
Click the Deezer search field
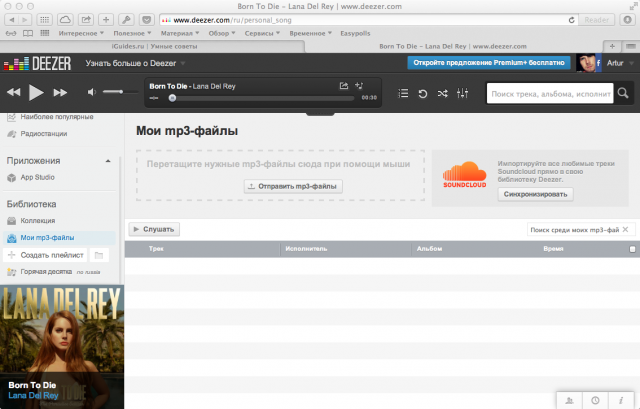tap(550, 93)
